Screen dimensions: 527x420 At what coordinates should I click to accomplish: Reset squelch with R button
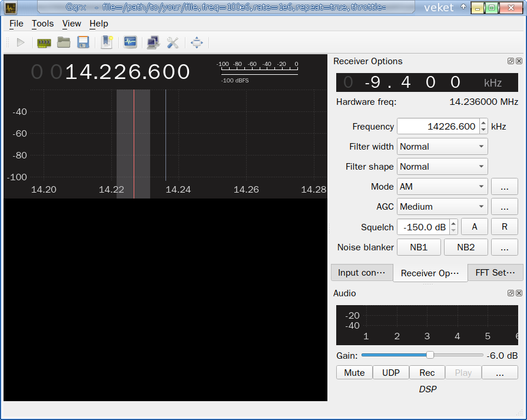click(x=505, y=227)
